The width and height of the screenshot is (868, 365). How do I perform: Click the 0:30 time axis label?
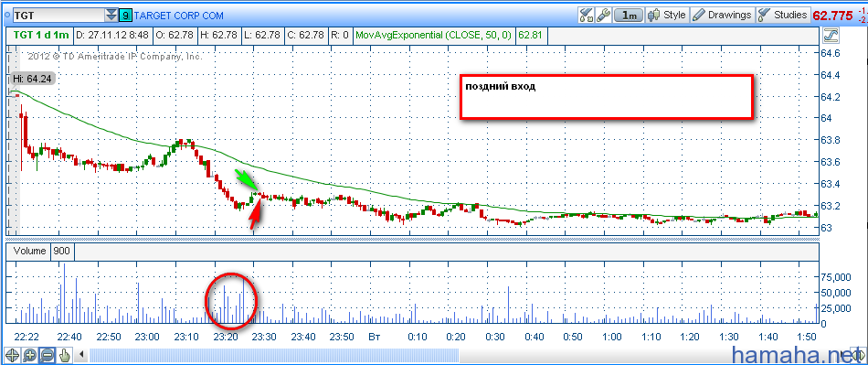click(x=496, y=337)
